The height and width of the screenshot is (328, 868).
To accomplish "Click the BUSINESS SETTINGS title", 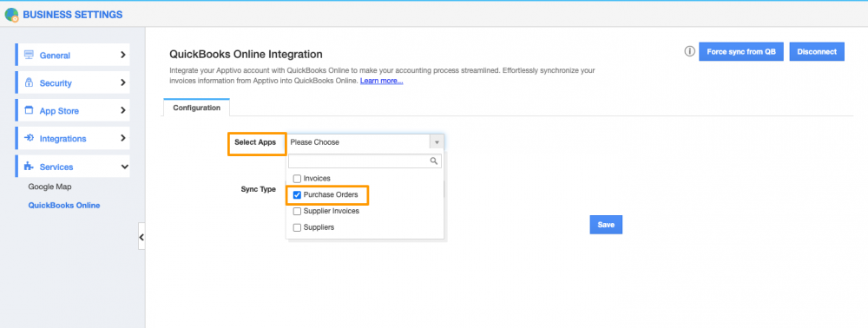I will 73,15.
